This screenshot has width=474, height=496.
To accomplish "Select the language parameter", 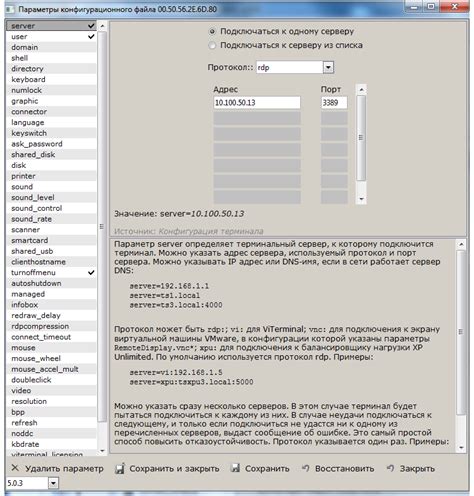I will click(x=52, y=122).
